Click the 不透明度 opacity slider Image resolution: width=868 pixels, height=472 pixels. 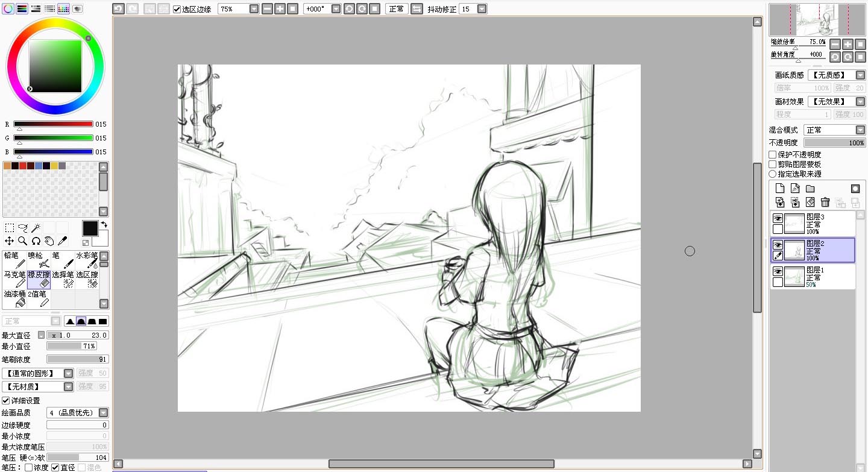(835, 143)
